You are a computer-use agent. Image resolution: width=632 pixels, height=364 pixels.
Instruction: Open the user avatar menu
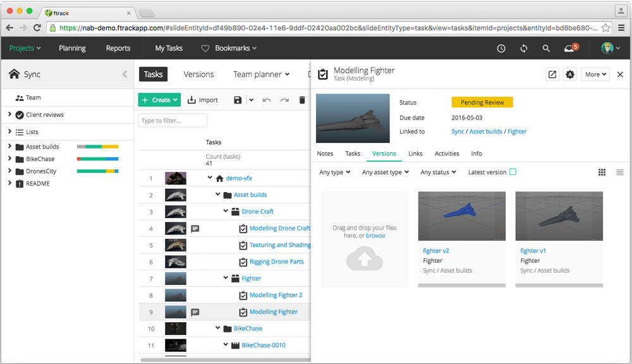point(611,49)
